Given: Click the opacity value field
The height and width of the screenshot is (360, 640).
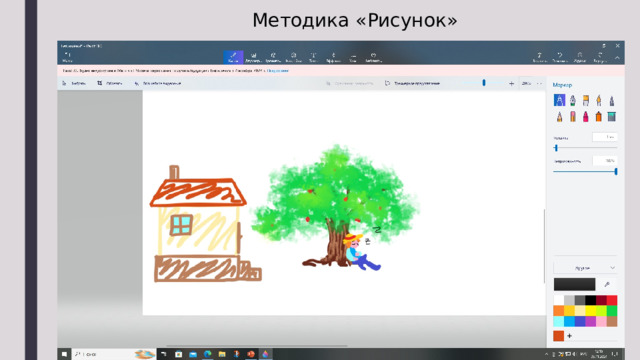Looking at the screenshot, I should pyautogui.click(x=605, y=161).
